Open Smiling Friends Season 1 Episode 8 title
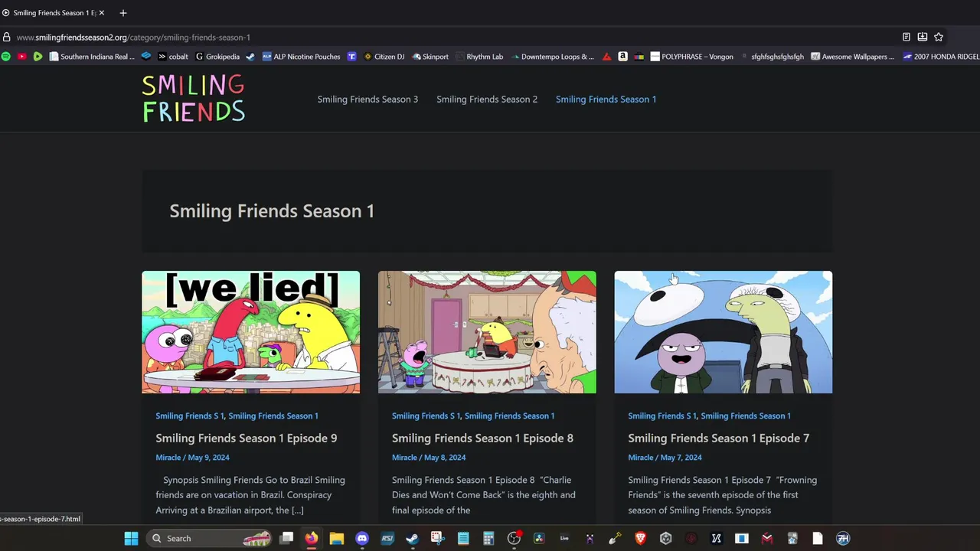Screen dimensions: 980x551 (482, 438)
